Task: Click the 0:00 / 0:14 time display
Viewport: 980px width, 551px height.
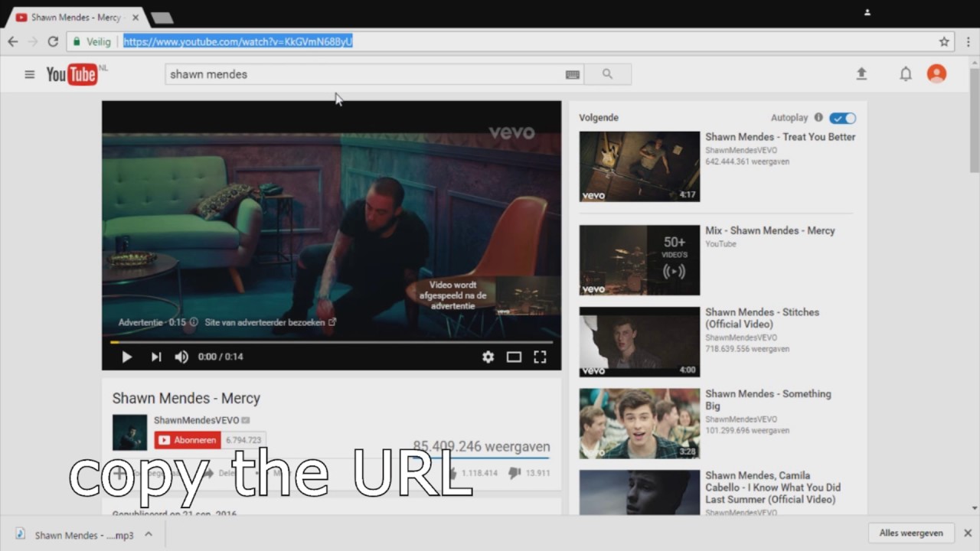Action: (220, 357)
